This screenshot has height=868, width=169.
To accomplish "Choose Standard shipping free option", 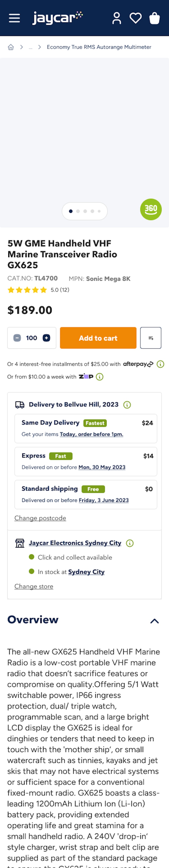I will coord(86,494).
